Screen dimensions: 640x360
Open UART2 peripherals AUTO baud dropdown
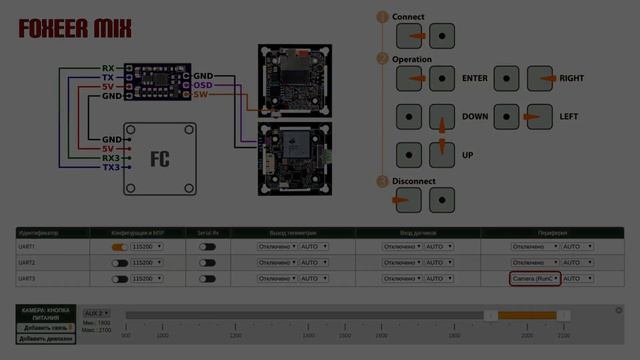click(x=577, y=262)
